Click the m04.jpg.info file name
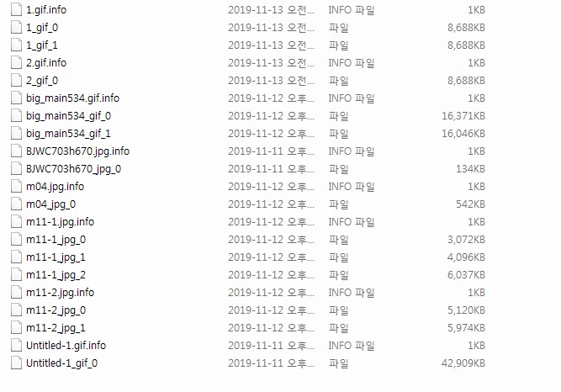This screenshot has height=392, width=561. 56,187
